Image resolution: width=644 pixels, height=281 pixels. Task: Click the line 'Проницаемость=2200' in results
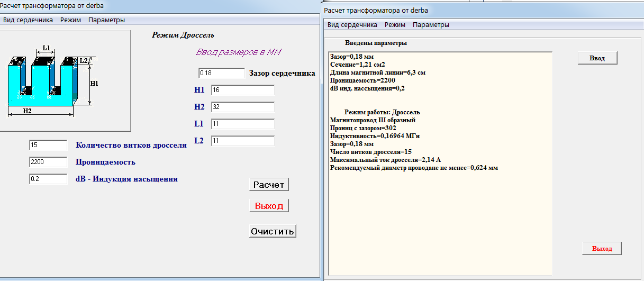[x=362, y=80]
